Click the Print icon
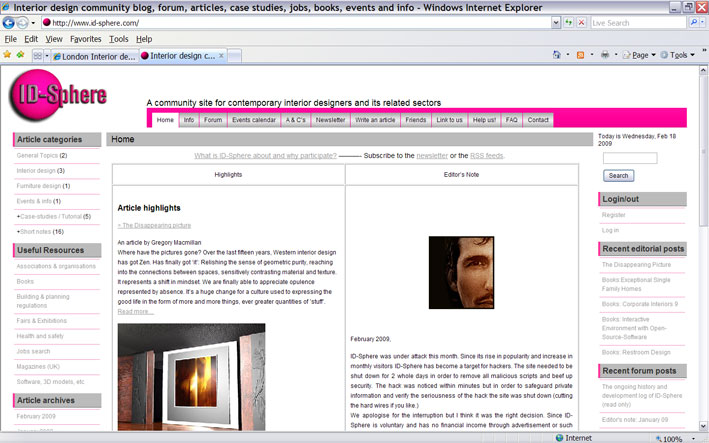Viewport: 709px width, 443px height. 605,55
